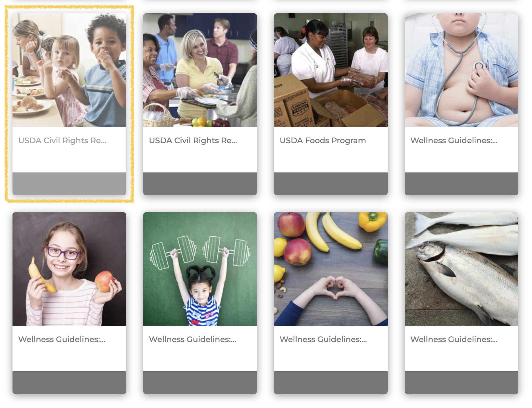Open the boy with stethoscope thumbnail
532x408 pixels.
462,70
